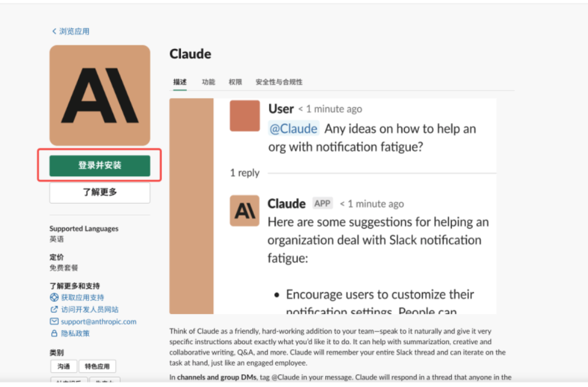Click the external-link icon beside 访问开发人员网站
Screen dimensions: 588x387
click(54, 309)
